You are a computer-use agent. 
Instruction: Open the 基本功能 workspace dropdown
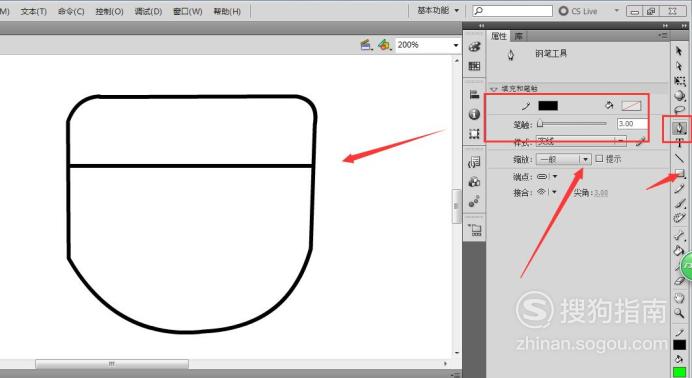(438, 10)
